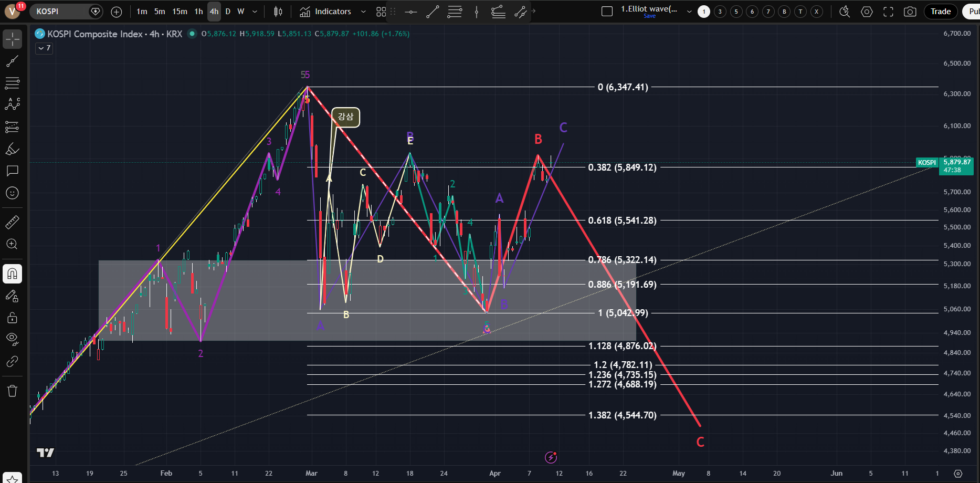Select the trend line favorite tool
The image size is (980, 483).
(433, 12)
